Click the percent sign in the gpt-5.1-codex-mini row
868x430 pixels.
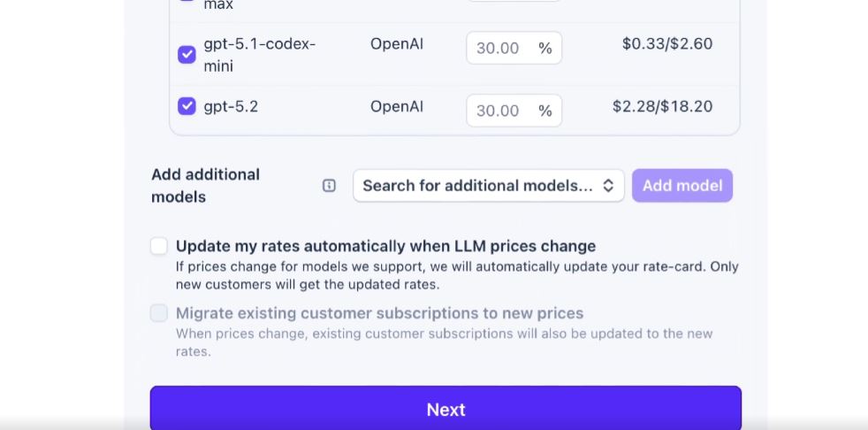point(545,49)
